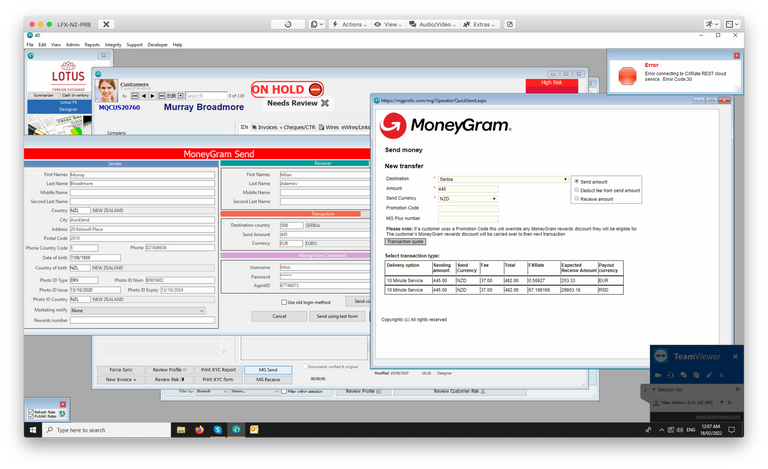Image resolution: width=768 pixels, height=469 pixels.
Task: Toggle the Refresh Rate checkbox
Action: tap(31, 412)
